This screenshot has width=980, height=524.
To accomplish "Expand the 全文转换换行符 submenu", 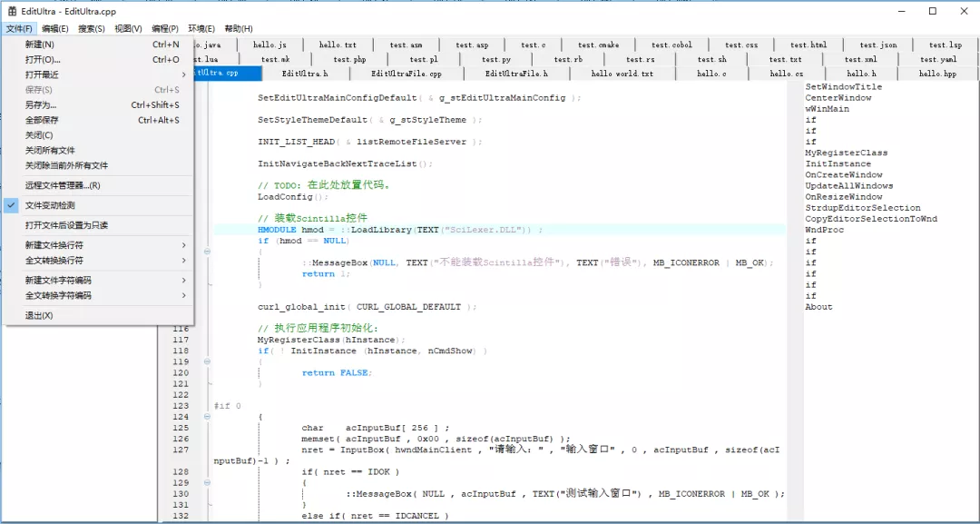I will [x=99, y=260].
